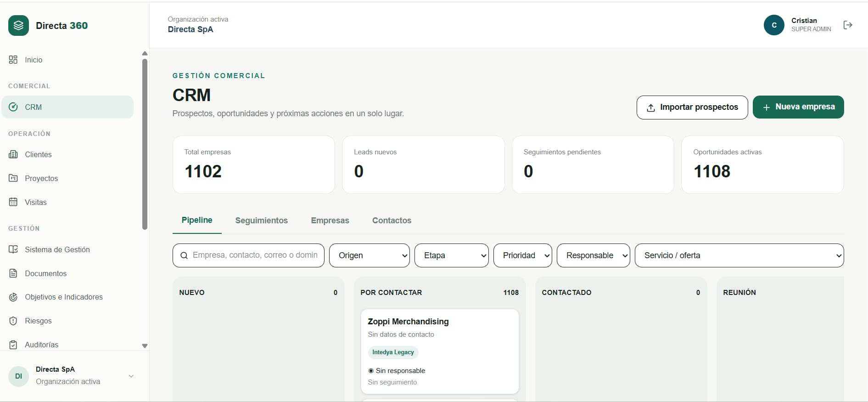
Task: Open Proyectos from the sidebar
Action: [67, 178]
